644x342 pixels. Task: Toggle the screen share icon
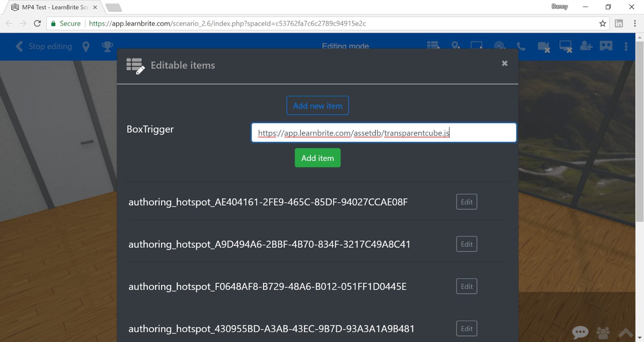pyautogui.click(x=566, y=47)
